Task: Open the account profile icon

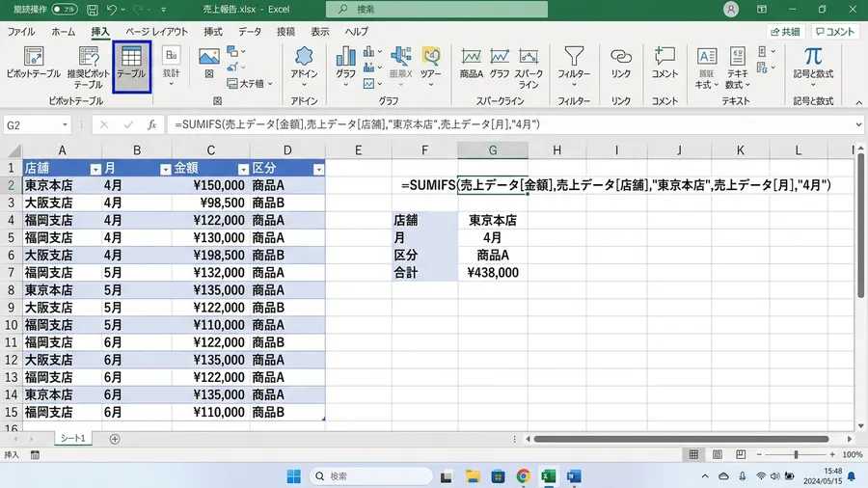Action: (x=731, y=10)
